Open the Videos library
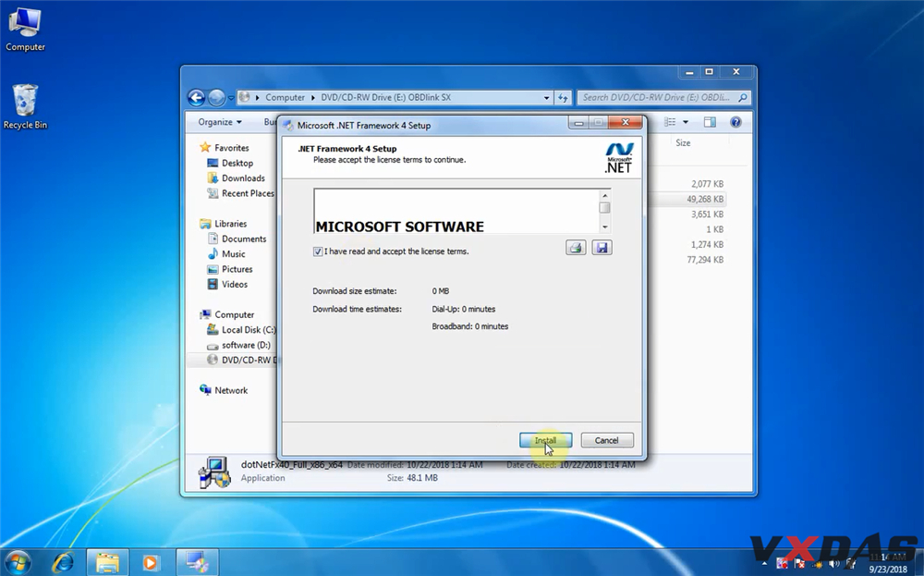924x576 pixels. [234, 284]
